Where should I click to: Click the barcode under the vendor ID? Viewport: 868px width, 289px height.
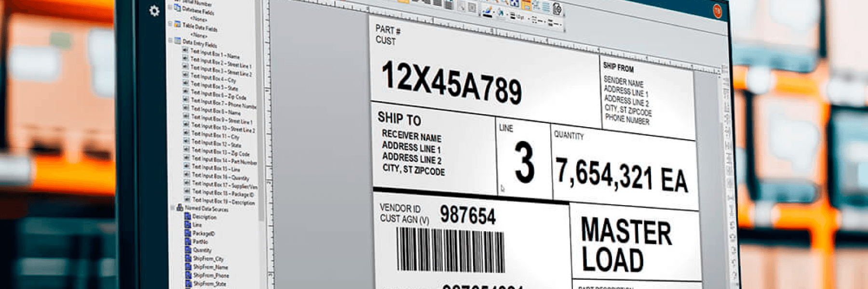450,250
